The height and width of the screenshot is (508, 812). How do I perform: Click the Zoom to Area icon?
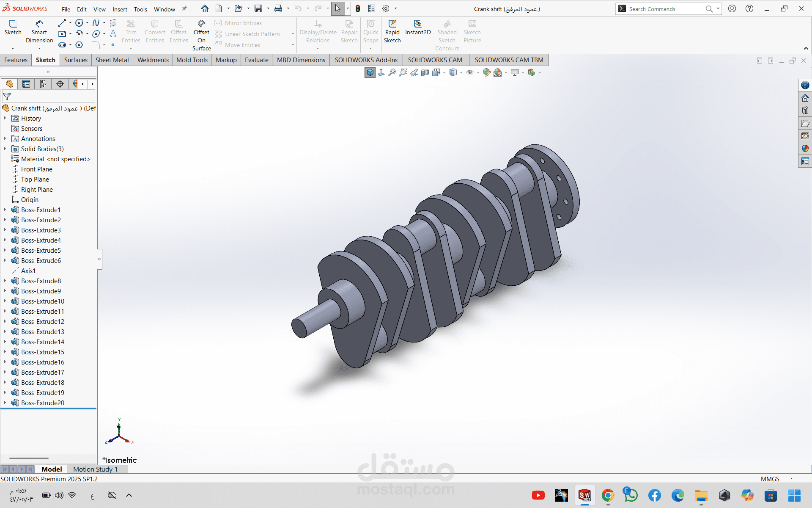[x=403, y=73]
